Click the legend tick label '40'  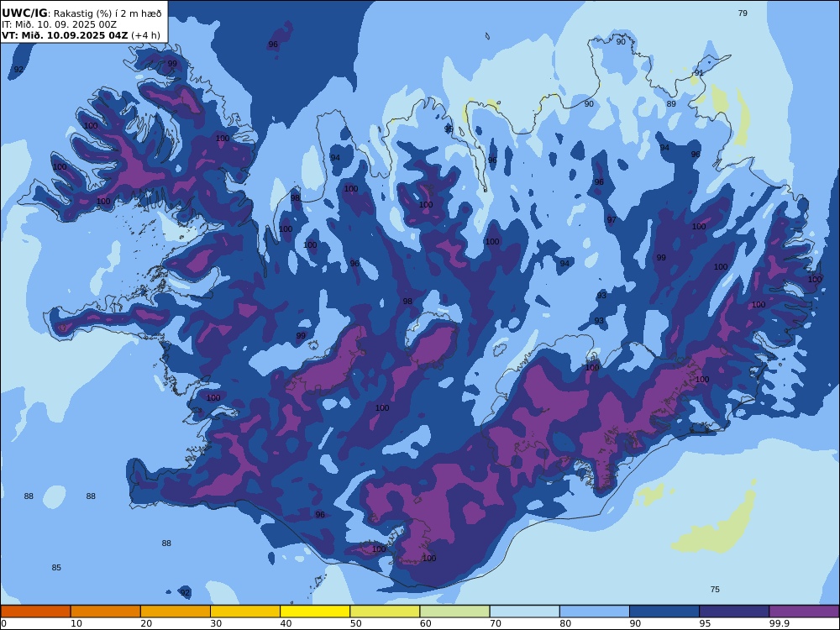tap(286, 623)
